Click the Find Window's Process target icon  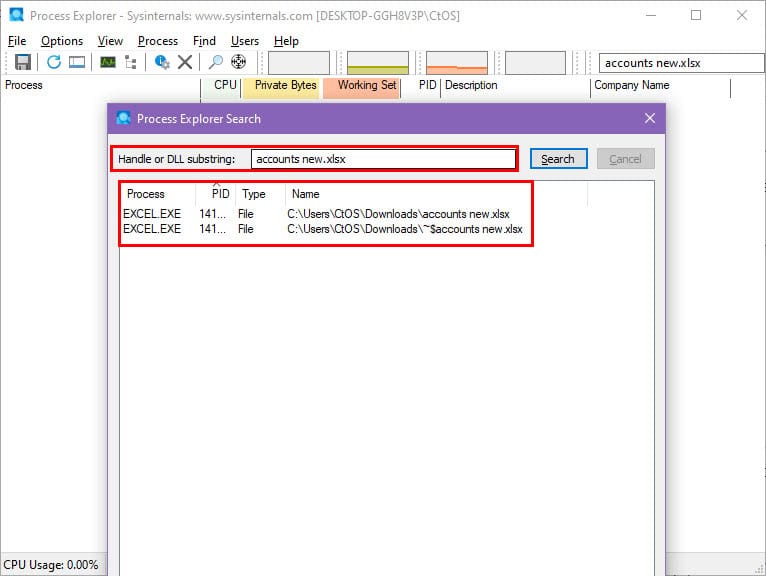tap(238, 62)
